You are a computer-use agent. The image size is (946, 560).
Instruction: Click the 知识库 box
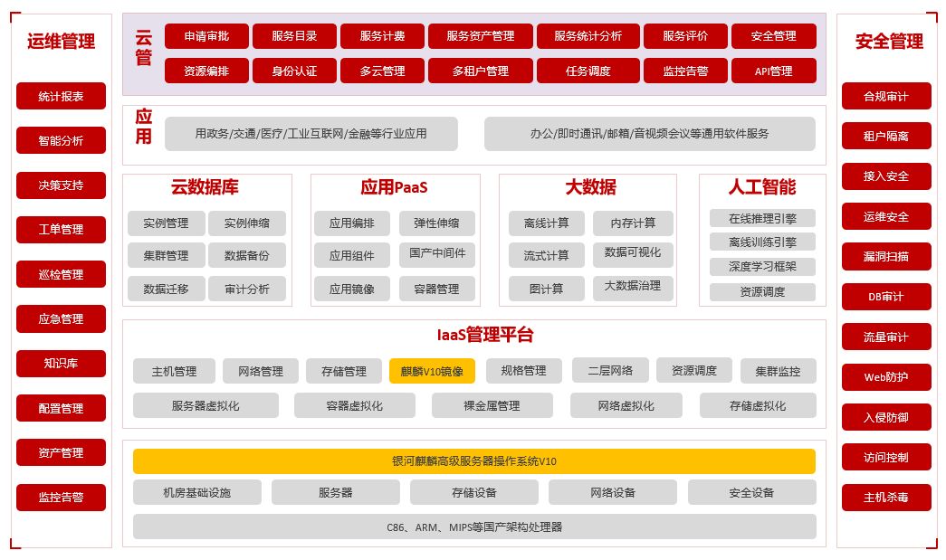coord(61,364)
